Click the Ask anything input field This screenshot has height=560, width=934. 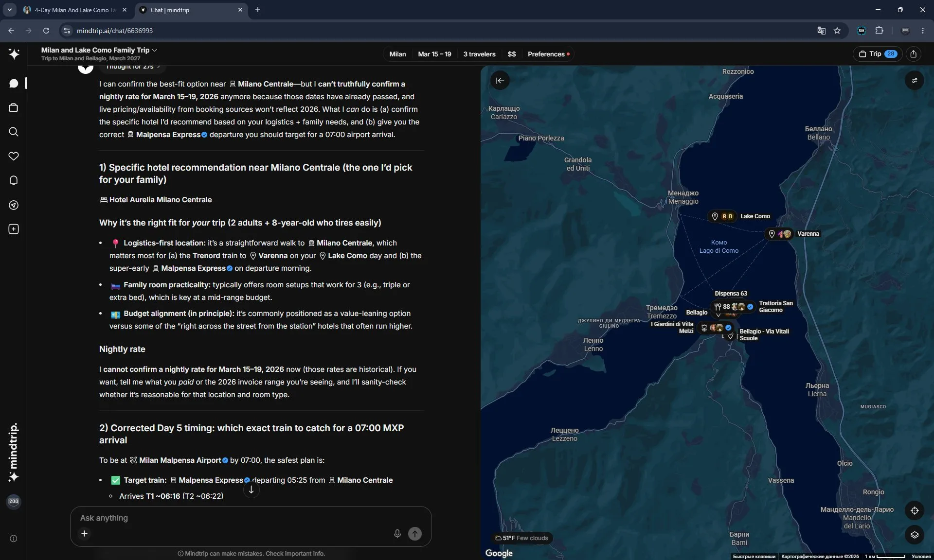point(251,518)
